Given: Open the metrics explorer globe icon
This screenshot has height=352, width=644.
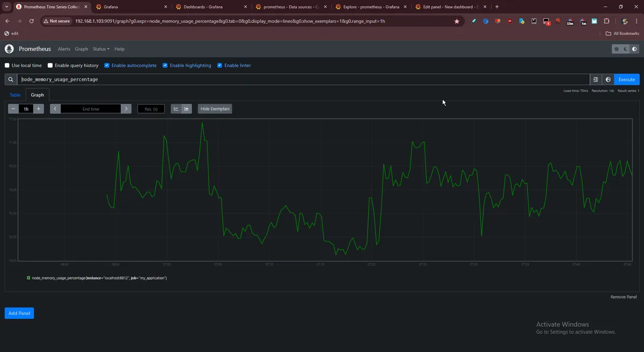Looking at the screenshot, I should [x=608, y=79].
